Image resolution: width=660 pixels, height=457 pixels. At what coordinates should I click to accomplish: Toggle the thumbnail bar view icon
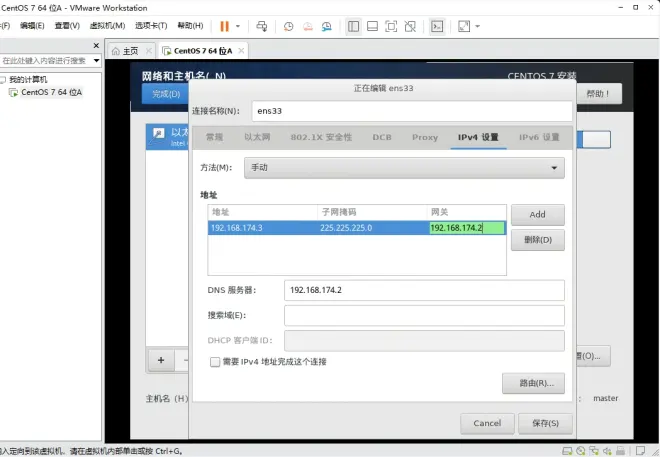[x=373, y=27]
